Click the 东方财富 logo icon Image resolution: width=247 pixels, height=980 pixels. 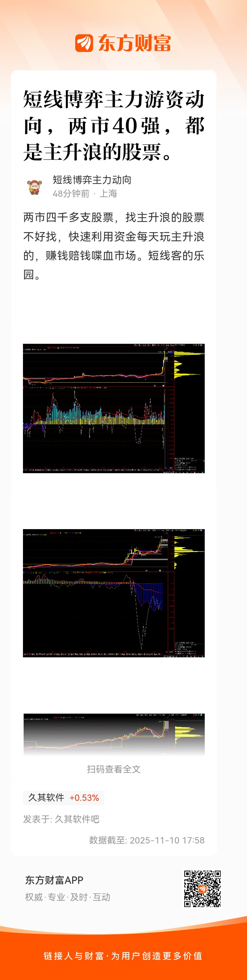tap(84, 43)
